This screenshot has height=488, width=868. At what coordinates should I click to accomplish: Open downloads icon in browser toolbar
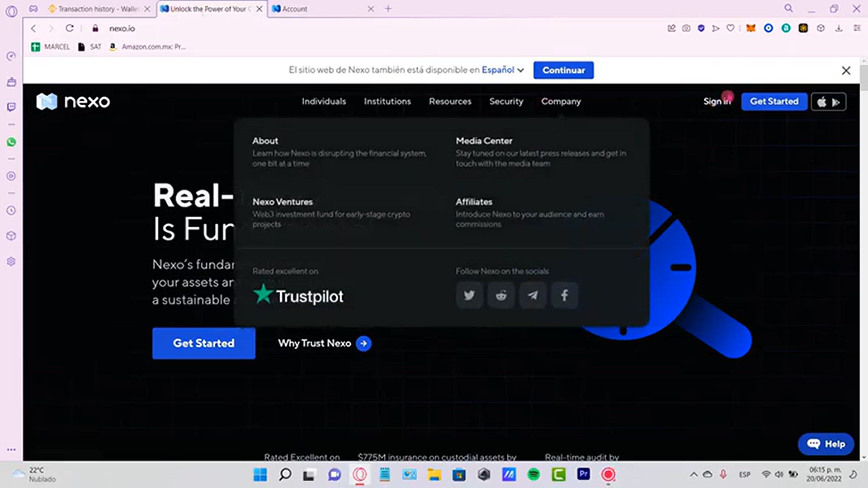pos(839,28)
